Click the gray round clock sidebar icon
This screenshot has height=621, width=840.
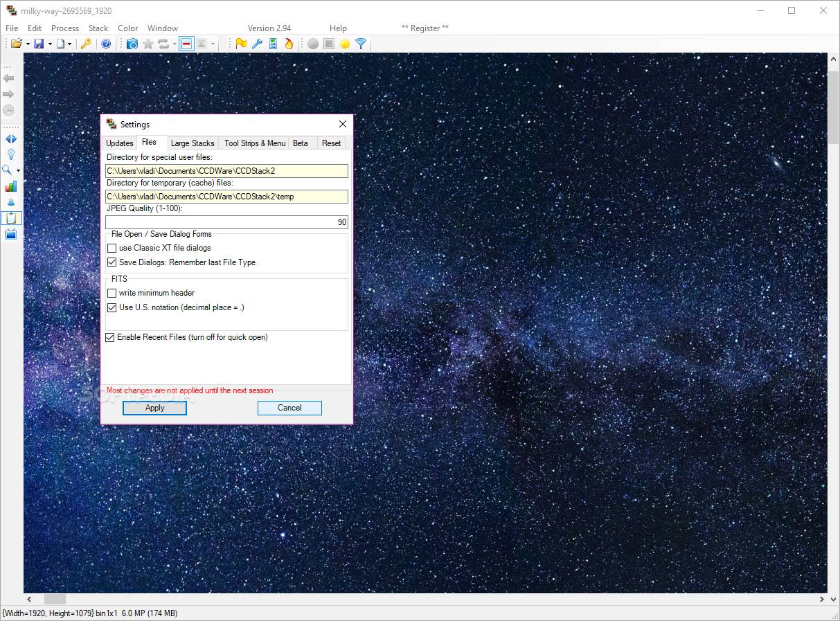coord(8,110)
